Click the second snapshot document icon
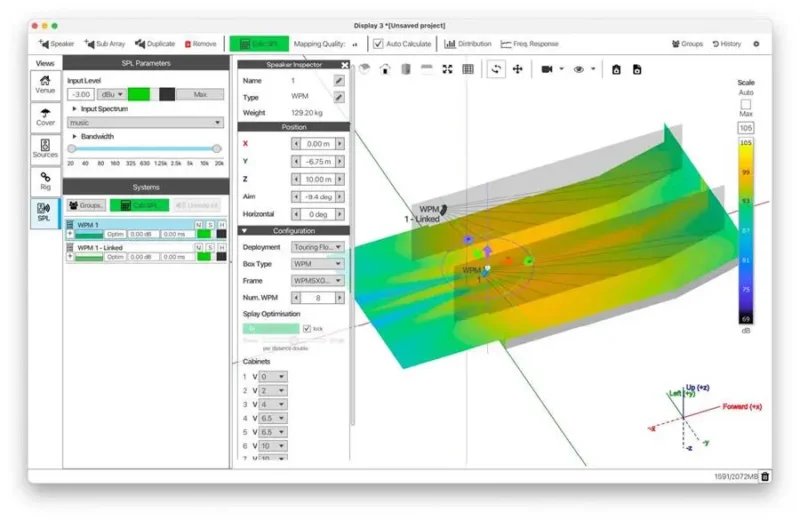This screenshot has height=520, width=800. click(637, 69)
